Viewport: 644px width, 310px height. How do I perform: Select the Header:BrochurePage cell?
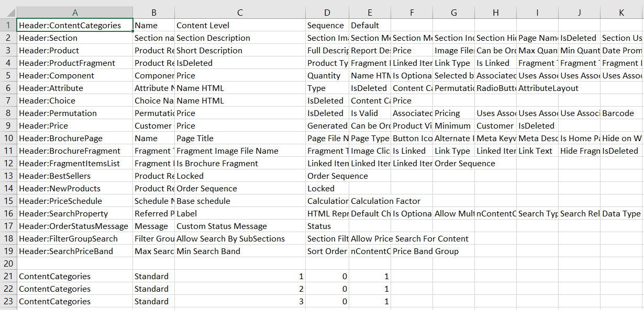tap(75, 138)
